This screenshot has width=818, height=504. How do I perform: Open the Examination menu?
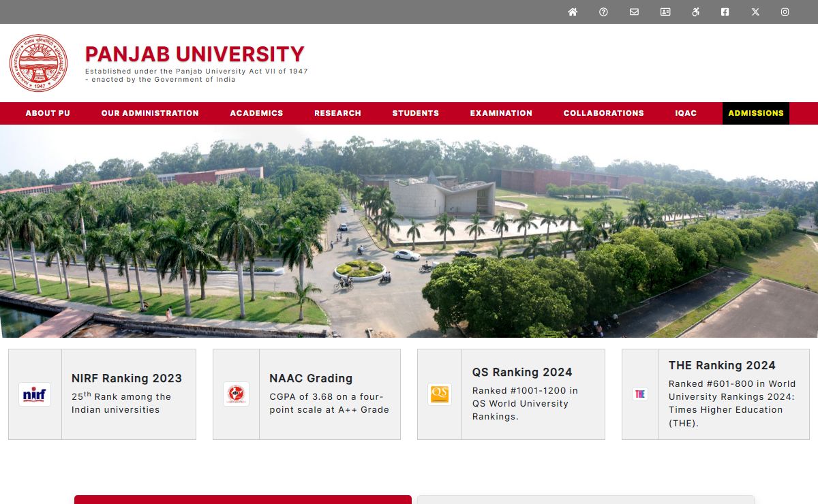pos(501,113)
